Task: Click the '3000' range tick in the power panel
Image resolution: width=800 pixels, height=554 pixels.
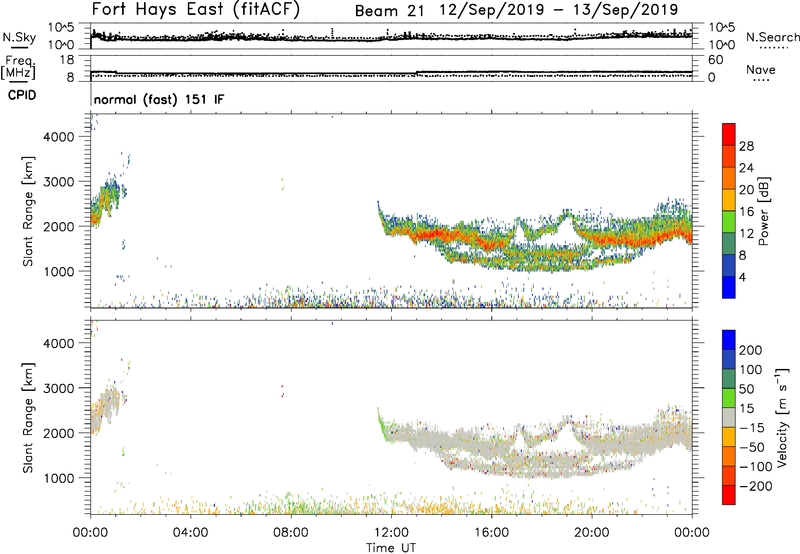Action: [x=59, y=182]
